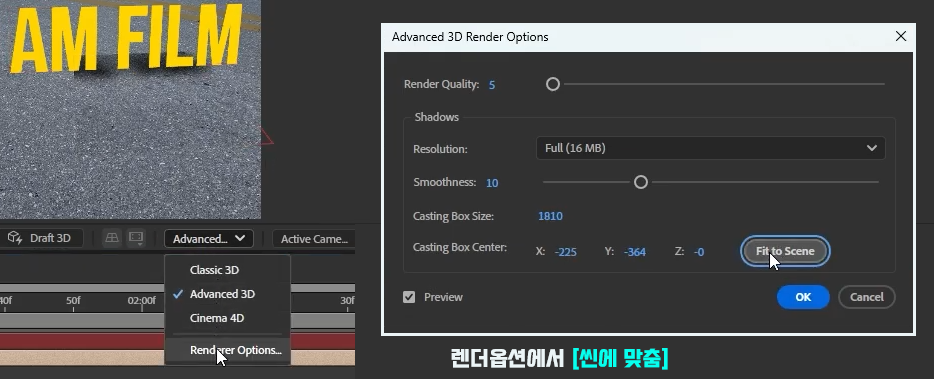
Task: Click the Casting Box Size value 1810
Action: 550,216
